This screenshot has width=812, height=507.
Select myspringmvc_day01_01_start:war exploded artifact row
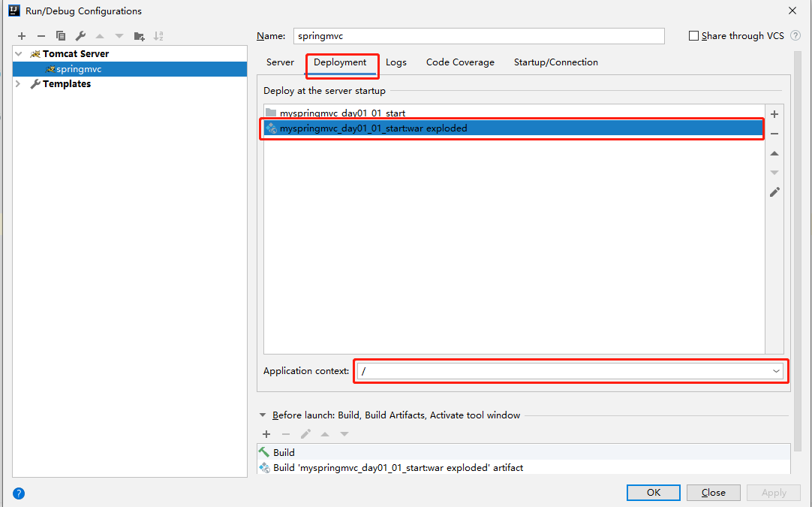click(514, 128)
